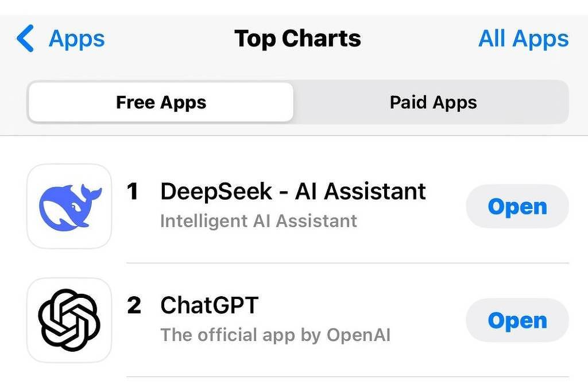This screenshot has height=392, width=588.
Task: Switch to the Free Apps segment
Action: point(161,103)
